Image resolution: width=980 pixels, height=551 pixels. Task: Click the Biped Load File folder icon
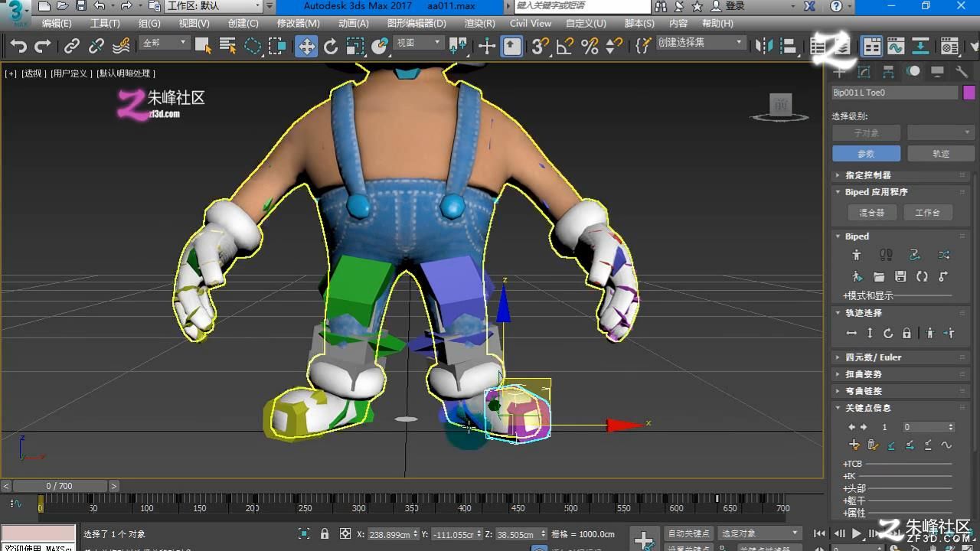coord(878,276)
